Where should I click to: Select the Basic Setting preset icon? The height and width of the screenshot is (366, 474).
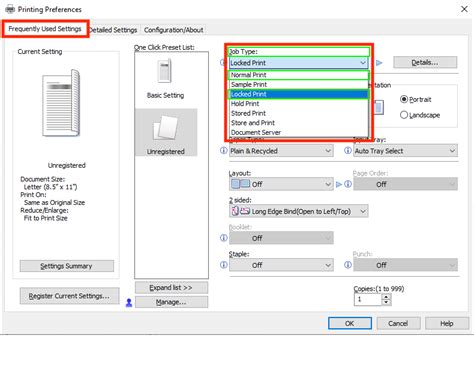tap(165, 71)
